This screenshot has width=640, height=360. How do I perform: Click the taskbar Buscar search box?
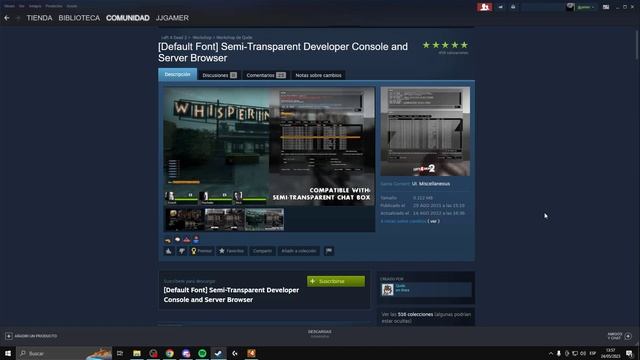(64, 353)
